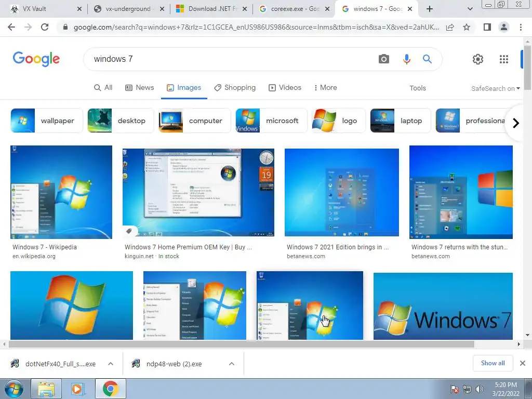
Task: Open the Windows 7 text logo thumbnail
Action: click(443, 306)
